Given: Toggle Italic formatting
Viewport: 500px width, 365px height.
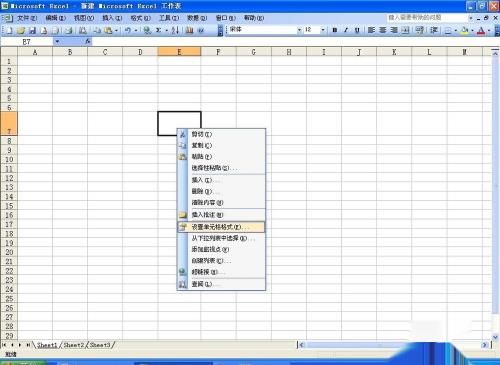Looking at the screenshot, I should [x=346, y=30].
